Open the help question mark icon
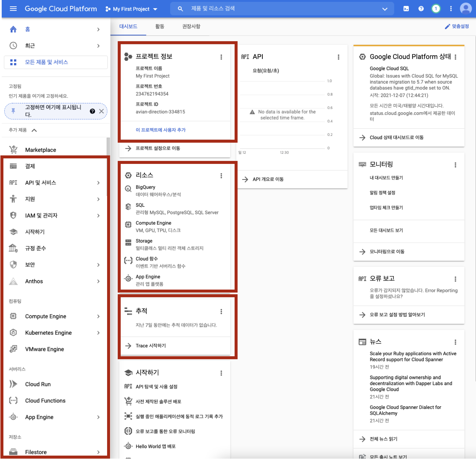The width and height of the screenshot is (476, 459). tap(421, 9)
